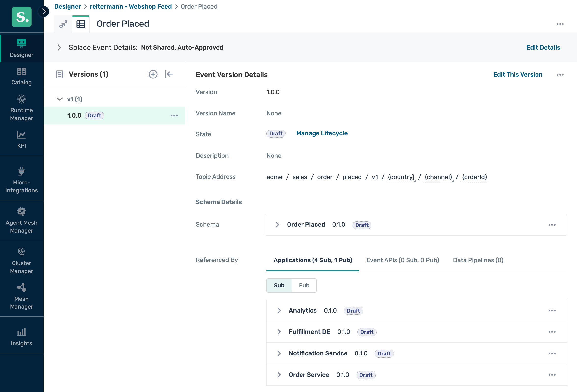This screenshot has width=577, height=392.
Task: Expand Solace Event Details section
Action: [x=59, y=47]
